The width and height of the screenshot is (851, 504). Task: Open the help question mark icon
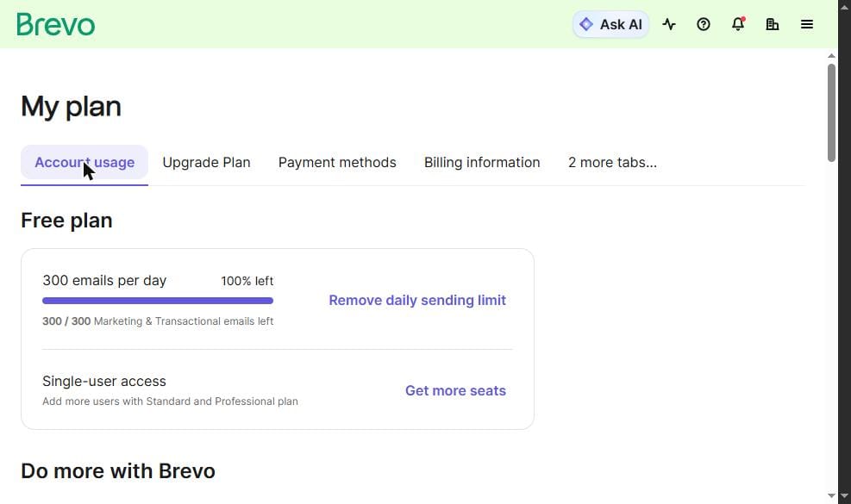coord(704,24)
